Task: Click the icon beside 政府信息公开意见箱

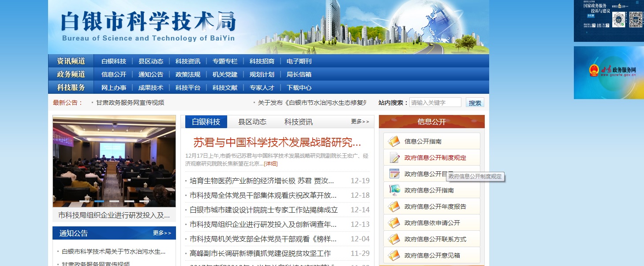Action: click(x=394, y=255)
